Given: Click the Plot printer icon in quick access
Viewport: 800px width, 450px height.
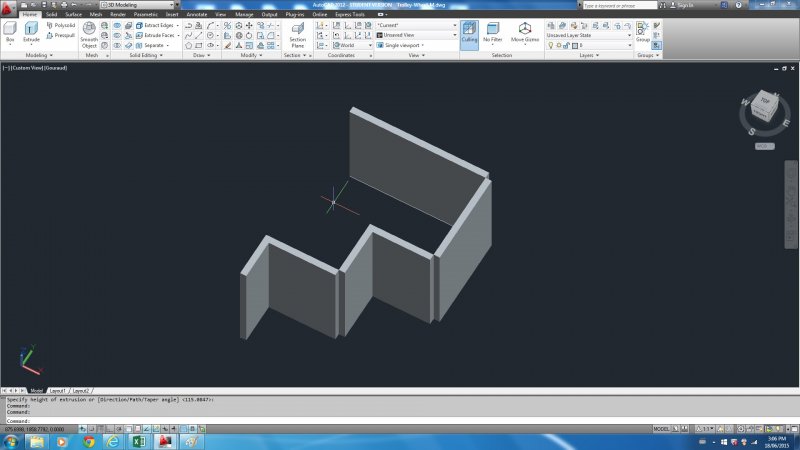Looking at the screenshot, I should tap(64, 5).
